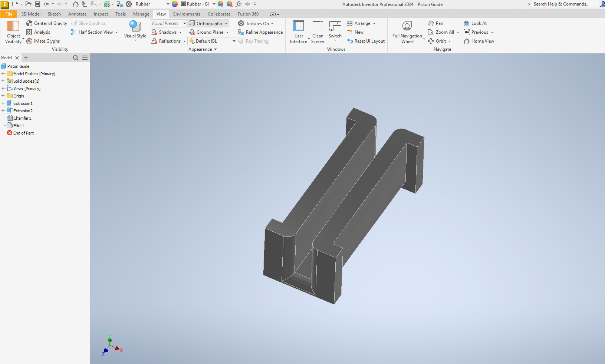Image resolution: width=605 pixels, height=364 pixels.
Task: Open the appearance color wheel icon
Action: click(175, 4)
